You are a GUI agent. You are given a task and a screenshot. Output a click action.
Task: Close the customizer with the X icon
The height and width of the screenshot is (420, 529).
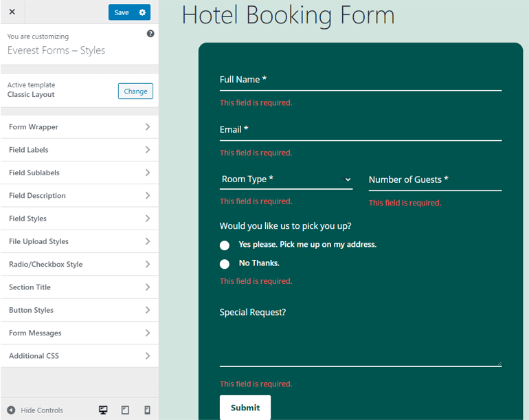[12, 12]
